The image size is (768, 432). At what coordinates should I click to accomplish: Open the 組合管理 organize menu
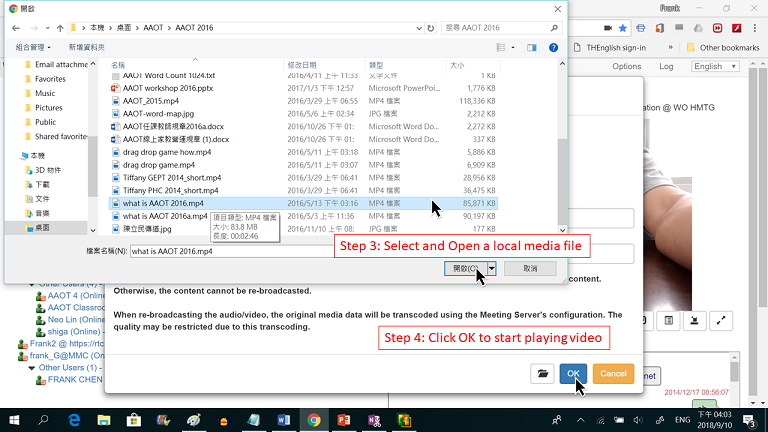[x=33, y=47]
